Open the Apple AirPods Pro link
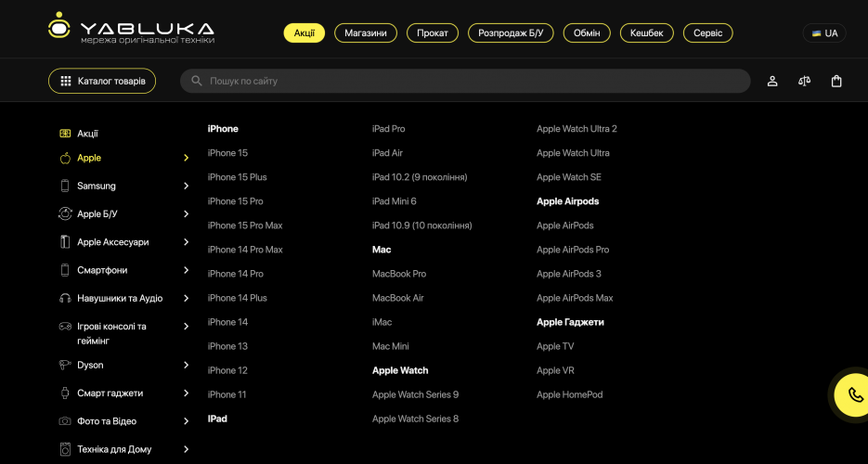The height and width of the screenshot is (464, 868). tap(573, 250)
